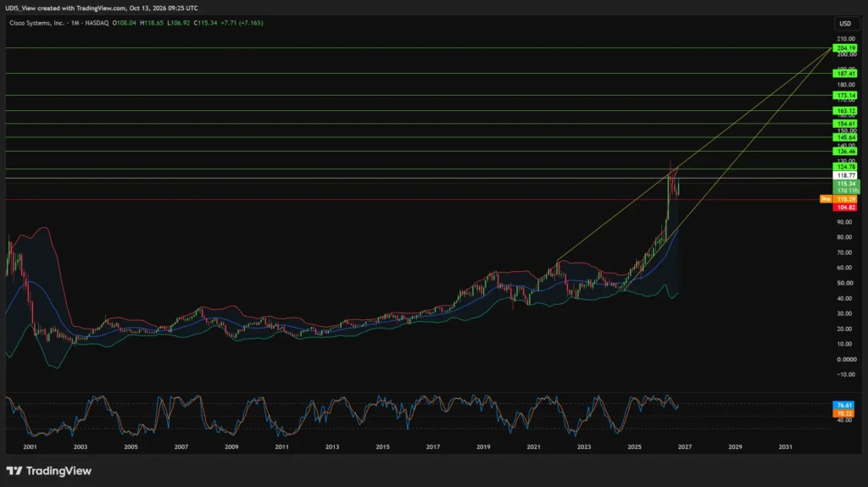Select the 163.12 price level label

pos(845,111)
